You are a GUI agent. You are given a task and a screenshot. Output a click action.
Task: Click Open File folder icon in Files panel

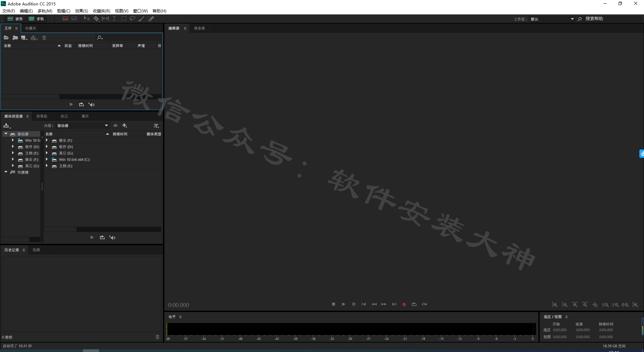[6, 38]
